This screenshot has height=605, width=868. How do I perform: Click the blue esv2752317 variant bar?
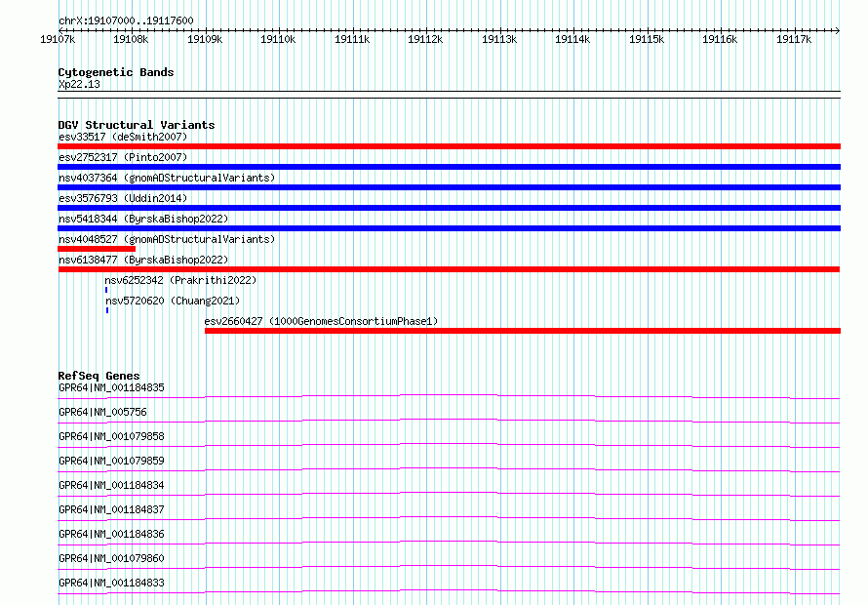coord(449,167)
